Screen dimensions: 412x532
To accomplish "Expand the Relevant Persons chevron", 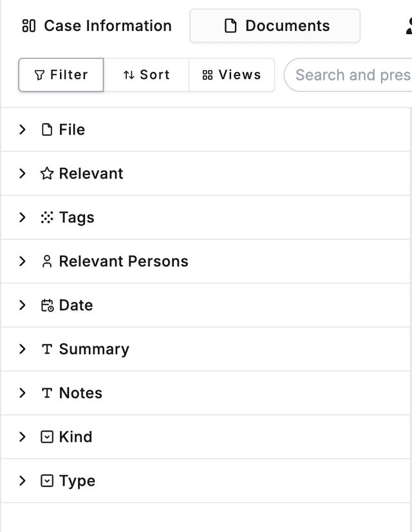I will point(23,261).
